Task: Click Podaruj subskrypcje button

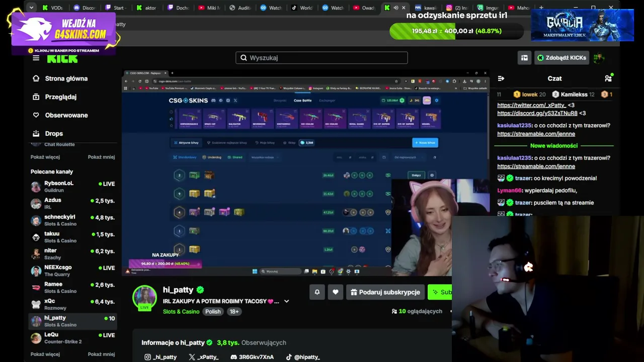Action: [x=385, y=292]
